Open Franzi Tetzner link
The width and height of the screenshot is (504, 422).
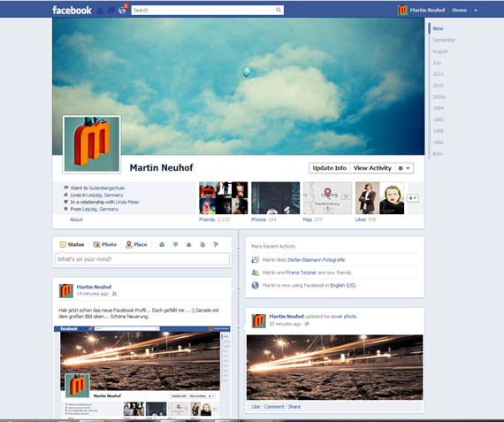click(x=302, y=272)
